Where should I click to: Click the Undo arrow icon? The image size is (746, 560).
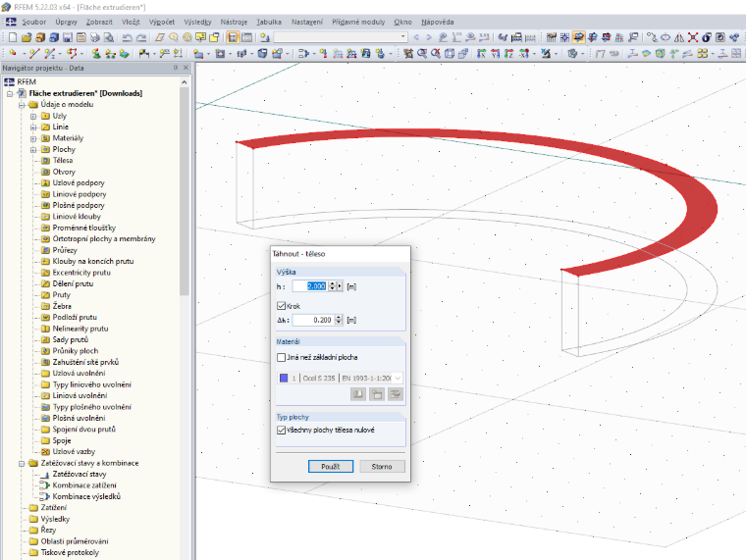pyautogui.click(x=127, y=37)
